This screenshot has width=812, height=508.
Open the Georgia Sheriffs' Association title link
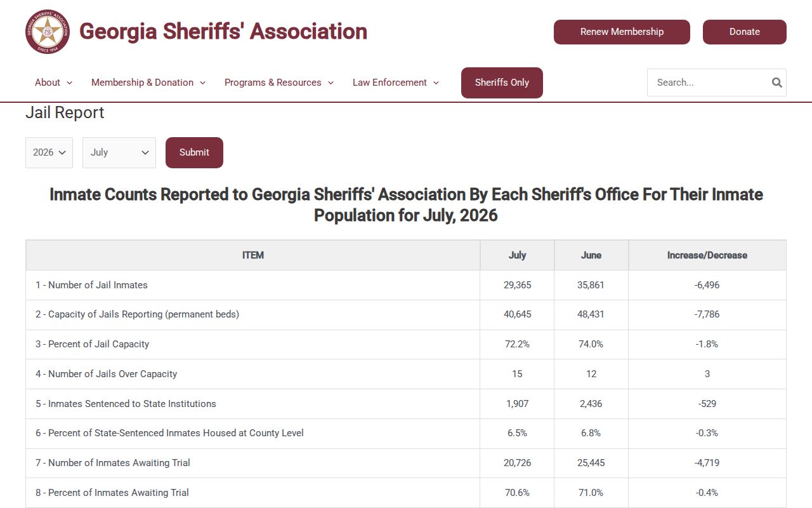click(x=223, y=32)
